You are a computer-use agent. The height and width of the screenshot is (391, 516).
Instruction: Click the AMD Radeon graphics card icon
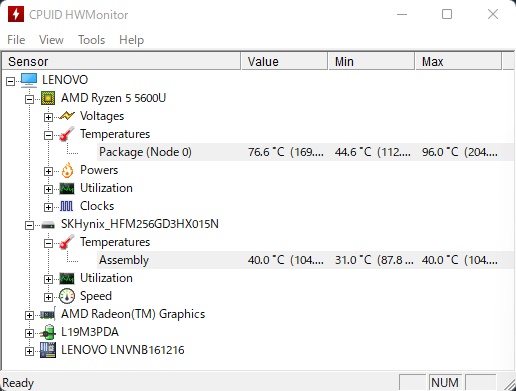pos(48,314)
